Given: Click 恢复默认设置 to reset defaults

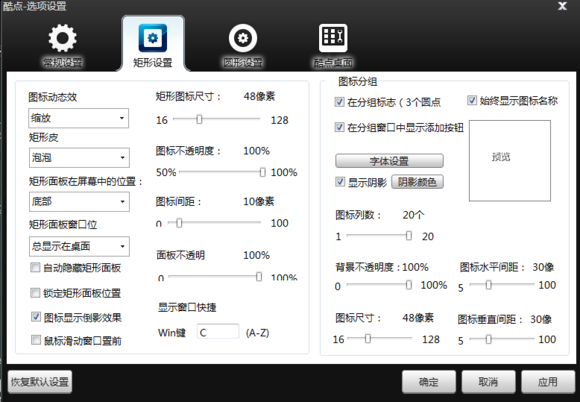Looking at the screenshot, I should 40,382.
